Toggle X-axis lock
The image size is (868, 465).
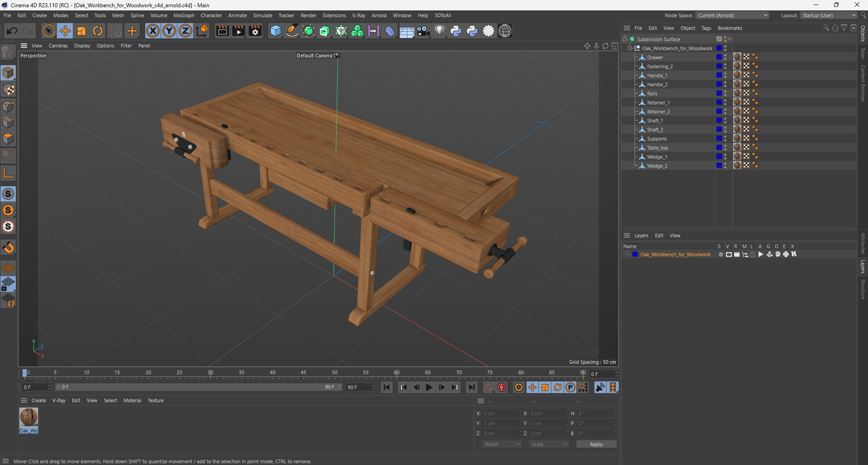[x=153, y=31]
